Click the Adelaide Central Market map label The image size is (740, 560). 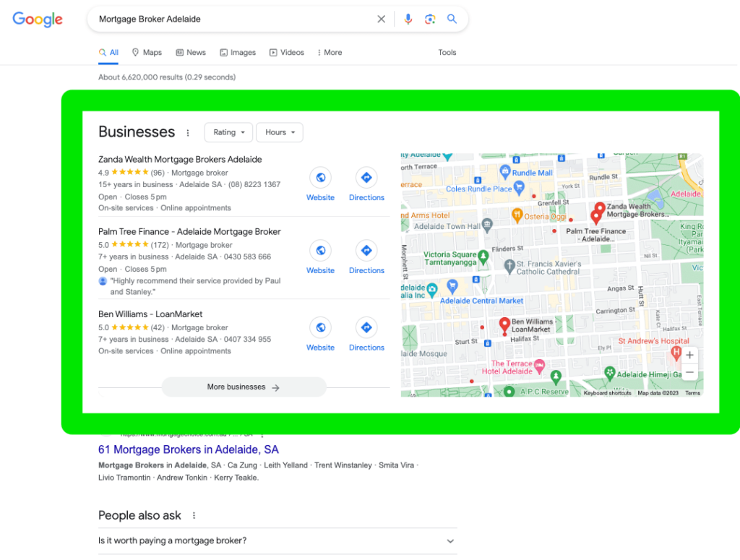[x=481, y=301]
